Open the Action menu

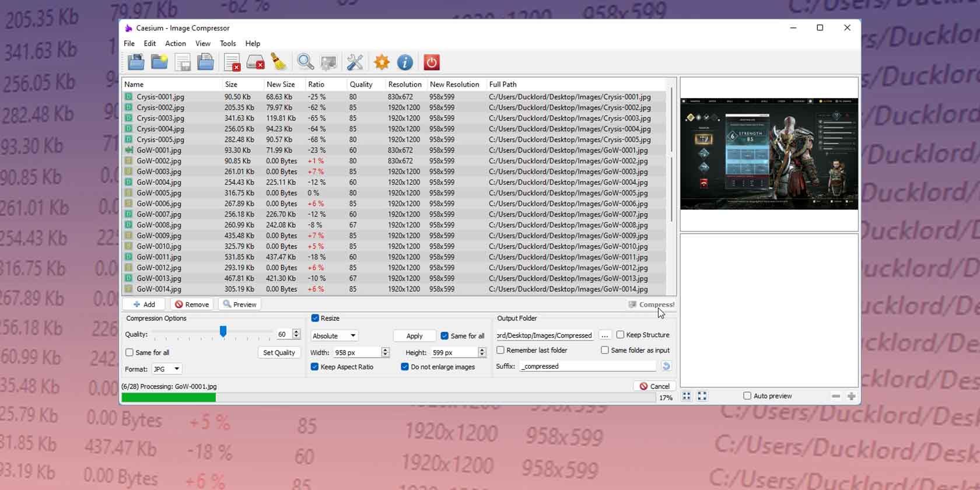point(175,43)
